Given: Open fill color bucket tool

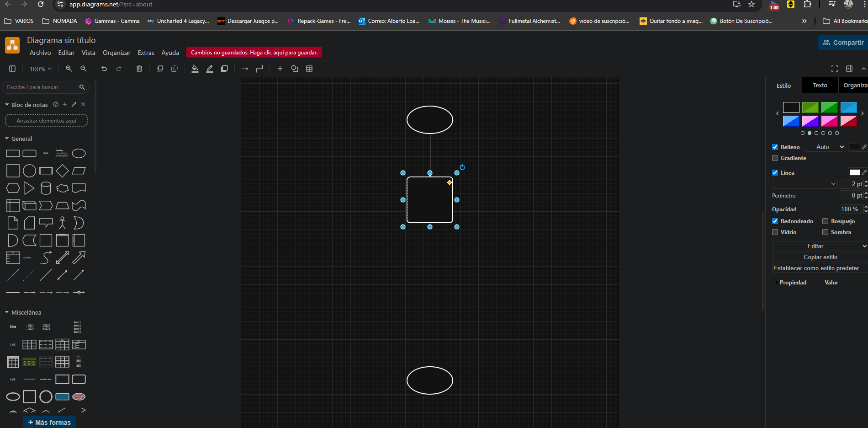Looking at the screenshot, I should pos(195,69).
